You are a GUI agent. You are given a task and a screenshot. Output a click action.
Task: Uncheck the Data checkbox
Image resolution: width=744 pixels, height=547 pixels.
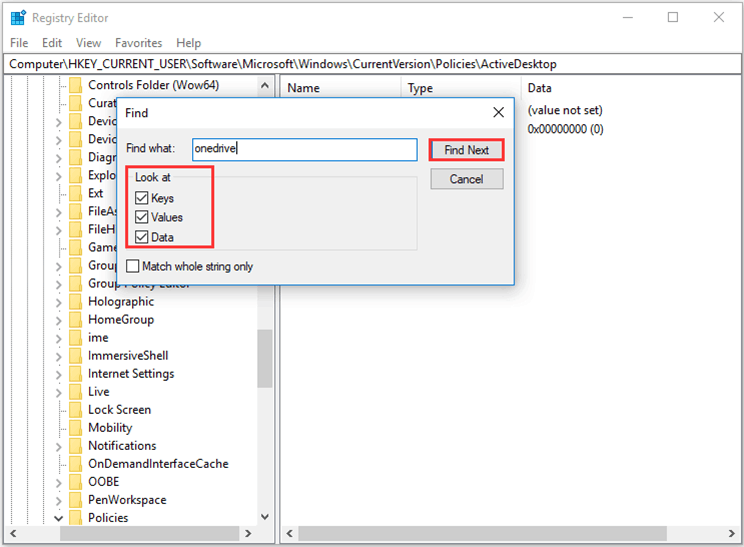pyautogui.click(x=141, y=237)
